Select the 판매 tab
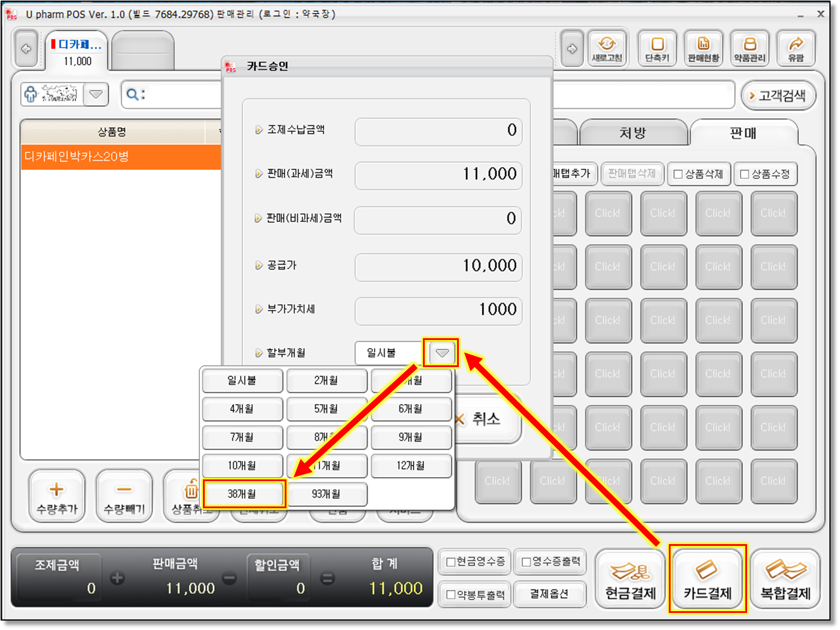The height and width of the screenshot is (630, 840). 744,134
